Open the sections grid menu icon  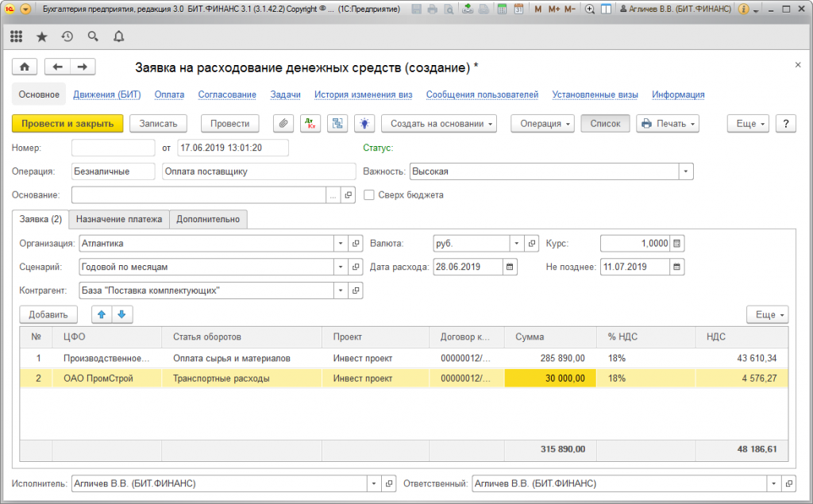point(17,37)
